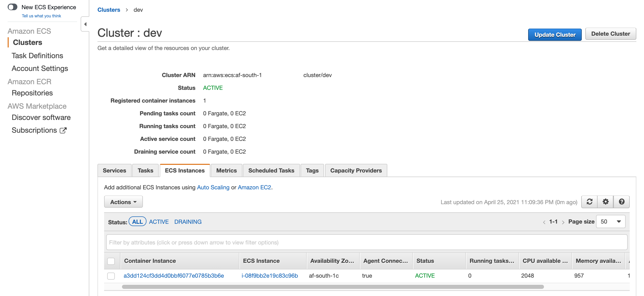
Task: Follow the Auto Scaling link
Action: pyautogui.click(x=213, y=187)
